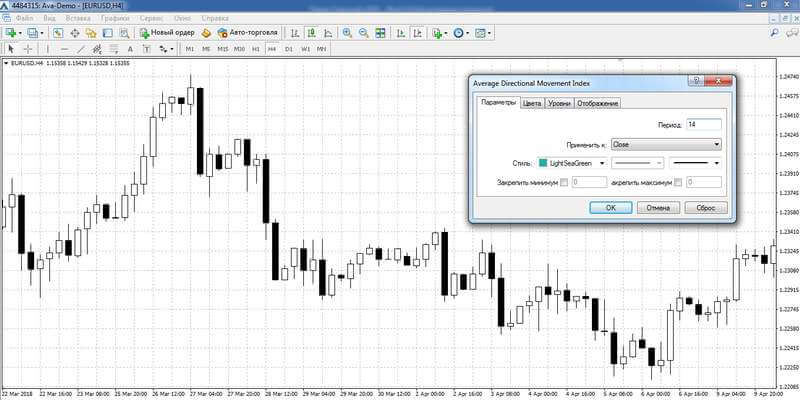Toggle the Авто-торговля button

(247, 33)
